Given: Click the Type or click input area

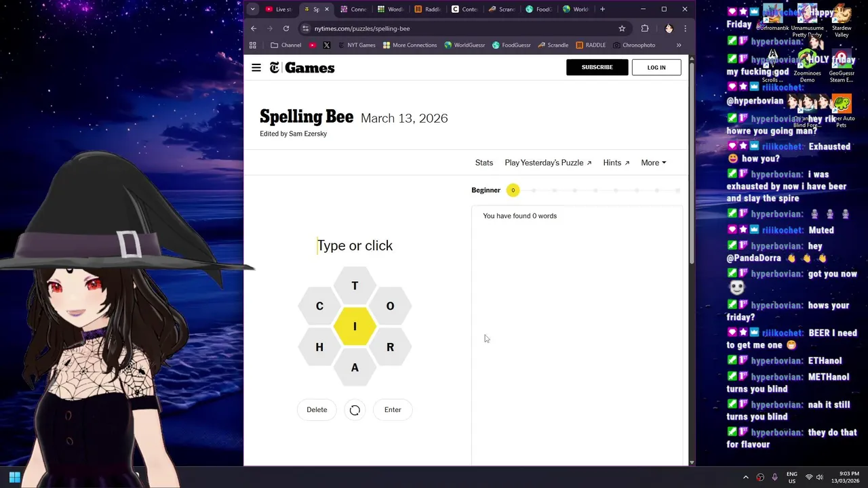Looking at the screenshot, I should coord(355,245).
